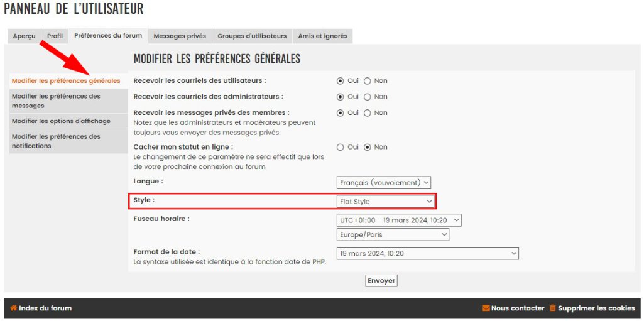Click the trash icon for Supprimer les cookies
The width and height of the screenshot is (644, 321).
tap(553, 308)
